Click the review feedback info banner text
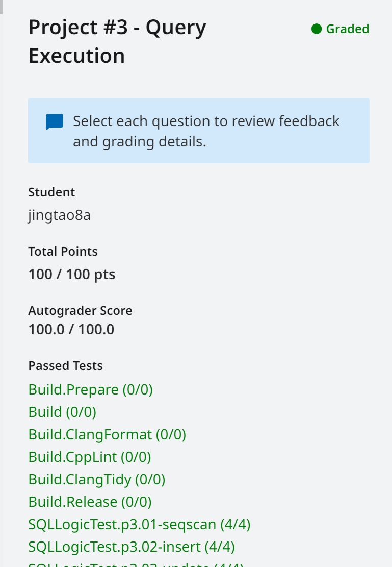This screenshot has width=392, height=567. pyautogui.click(x=206, y=131)
